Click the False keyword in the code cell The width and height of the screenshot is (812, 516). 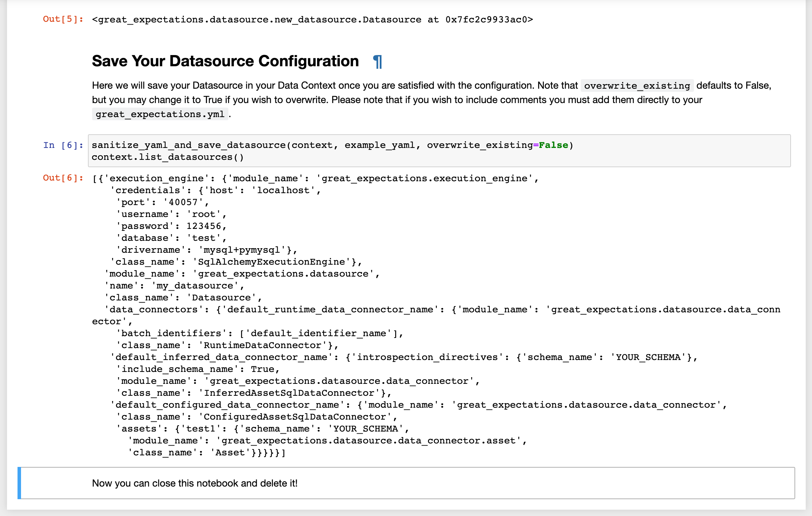coord(553,145)
